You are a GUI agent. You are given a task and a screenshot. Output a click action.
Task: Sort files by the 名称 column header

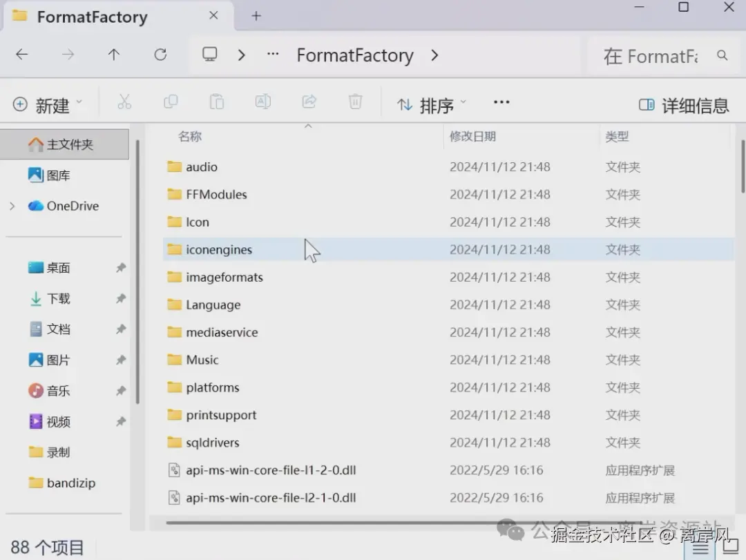tap(189, 136)
